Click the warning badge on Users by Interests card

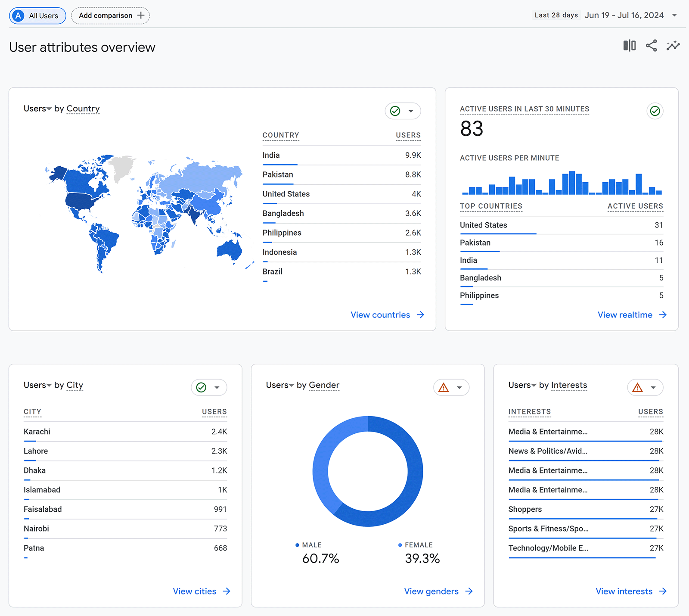(x=638, y=387)
